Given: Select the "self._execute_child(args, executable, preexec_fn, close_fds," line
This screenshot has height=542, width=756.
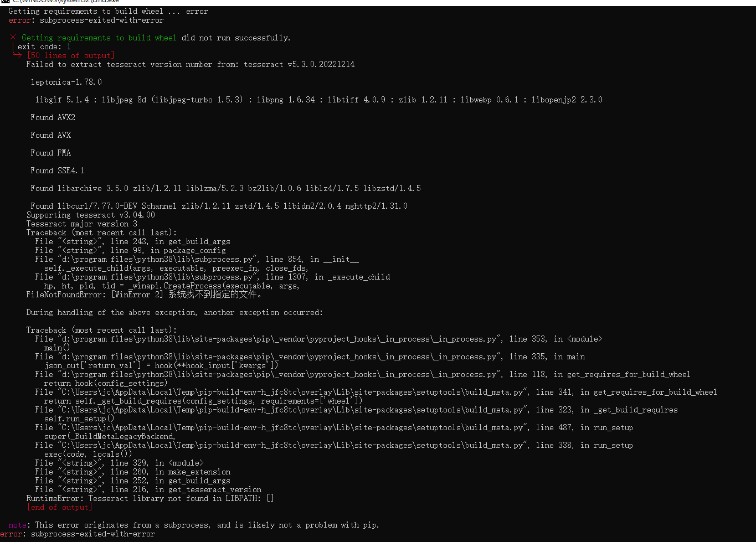Looking at the screenshot, I should (177, 268).
